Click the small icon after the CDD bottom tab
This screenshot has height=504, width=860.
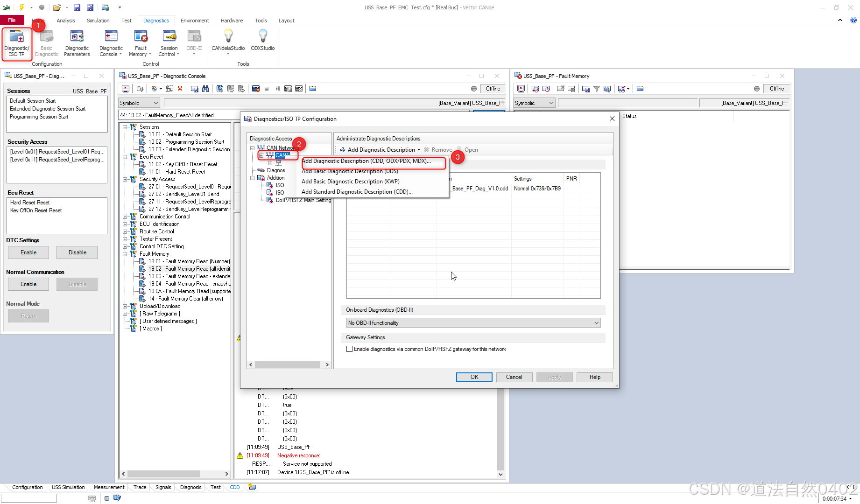click(253, 487)
